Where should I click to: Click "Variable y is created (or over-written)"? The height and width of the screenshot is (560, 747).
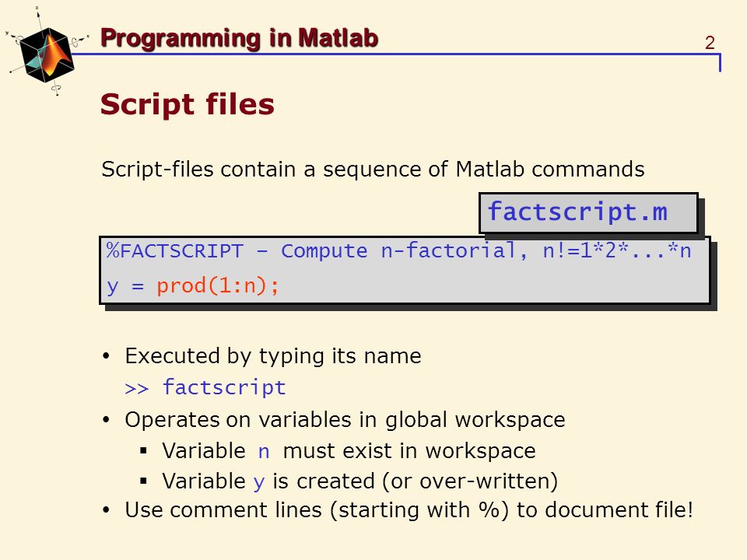point(359,481)
